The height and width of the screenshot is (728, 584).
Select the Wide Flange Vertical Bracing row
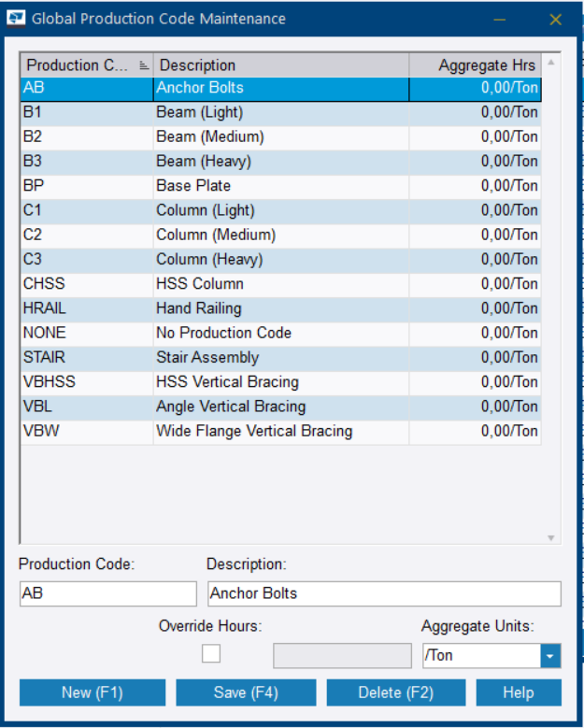click(280, 431)
